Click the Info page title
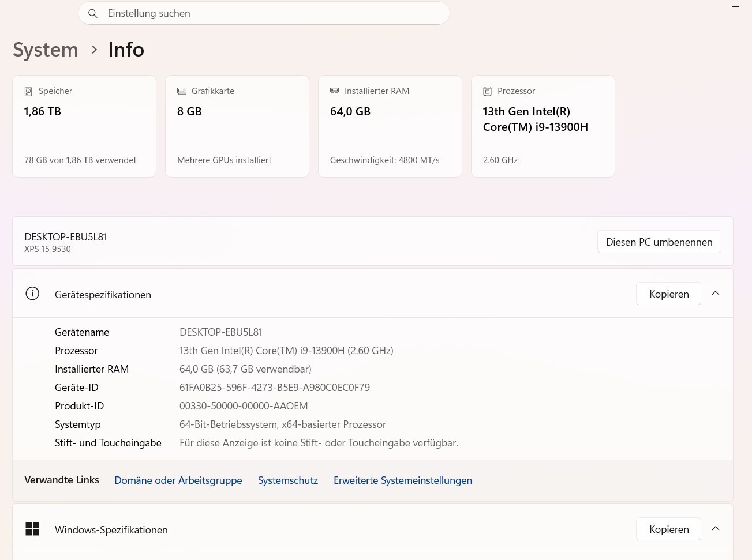The height and width of the screenshot is (560, 752). click(126, 50)
